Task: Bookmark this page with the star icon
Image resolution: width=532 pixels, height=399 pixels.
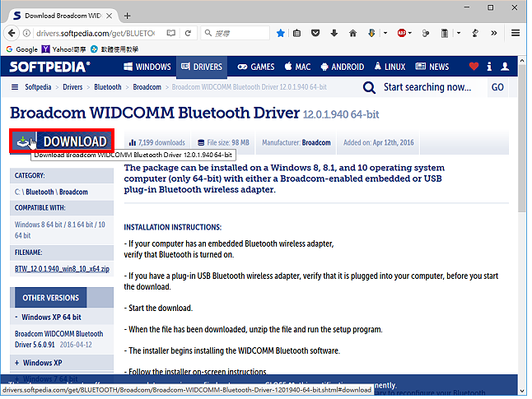Action: [x=280, y=33]
